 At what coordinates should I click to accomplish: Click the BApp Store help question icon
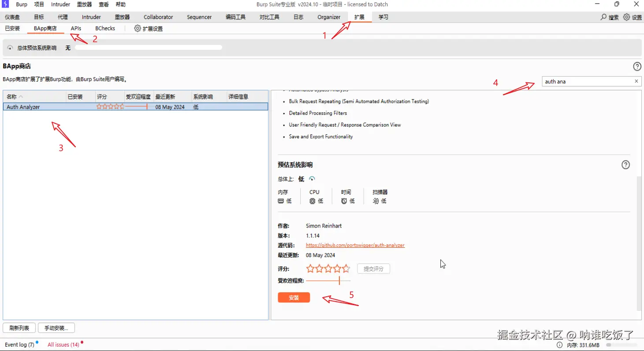tap(637, 67)
